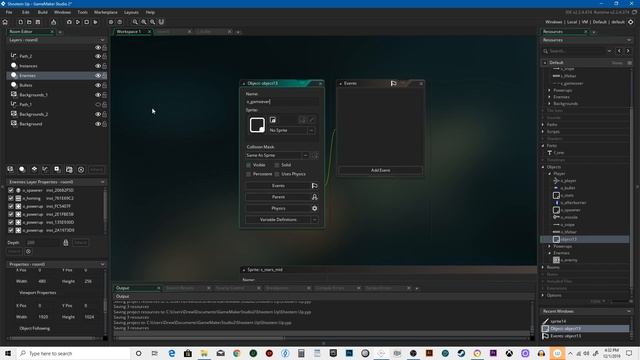Uncheck first o_powerup instance in Enemies layer list
This screenshot has height=360, width=640.
click(x=11, y=206)
